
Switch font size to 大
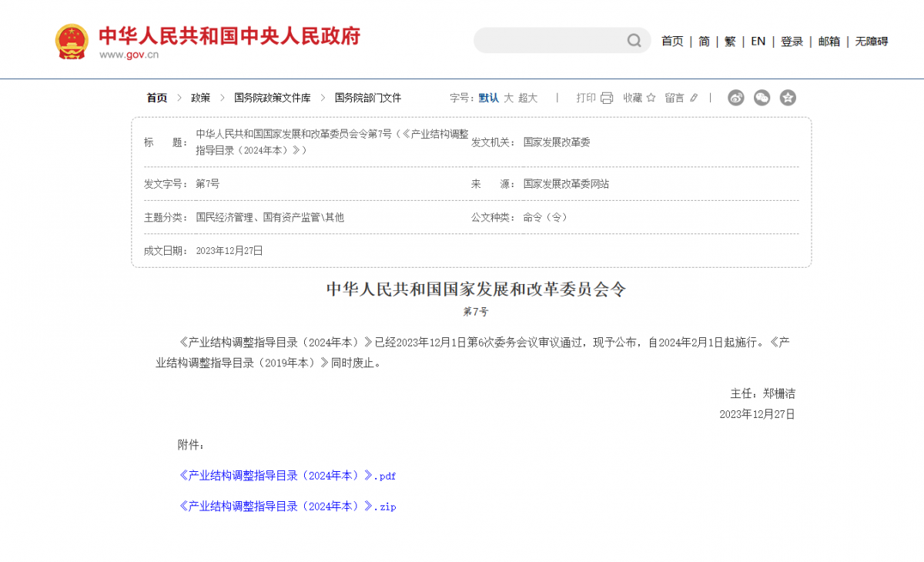tap(508, 98)
